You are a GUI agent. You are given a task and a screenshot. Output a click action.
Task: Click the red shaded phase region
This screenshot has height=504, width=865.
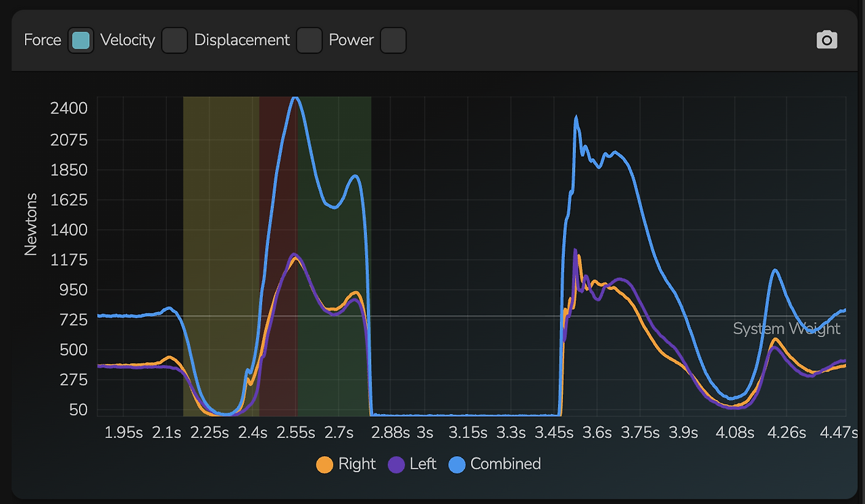[x=278, y=256]
